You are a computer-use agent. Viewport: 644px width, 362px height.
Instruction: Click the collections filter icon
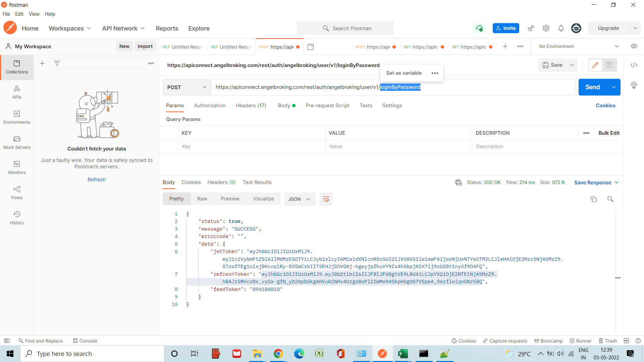[x=57, y=63]
